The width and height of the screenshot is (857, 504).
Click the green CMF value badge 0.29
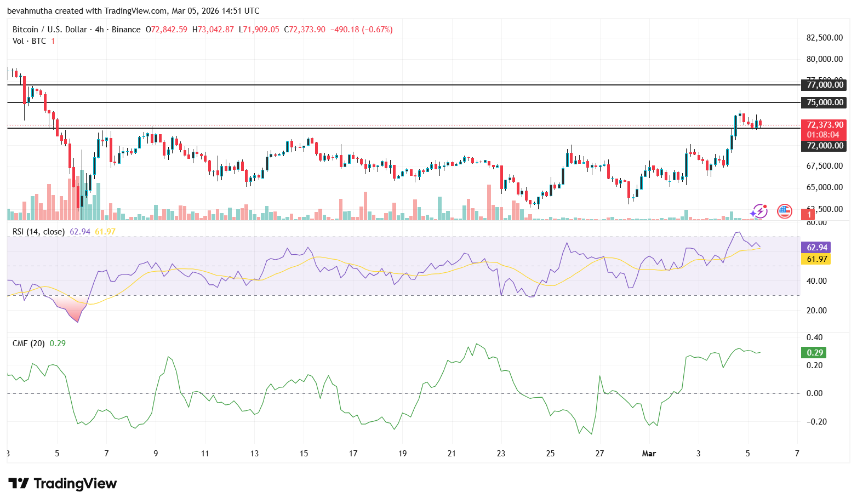click(x=813, y=353)
